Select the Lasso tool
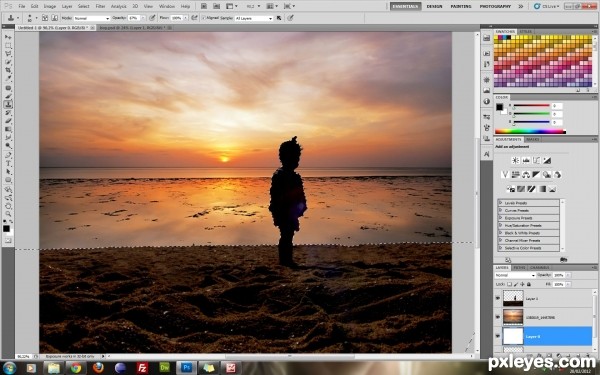Image resolution: width=600 pixels, height=375 pixels. [x=8, y=54]
